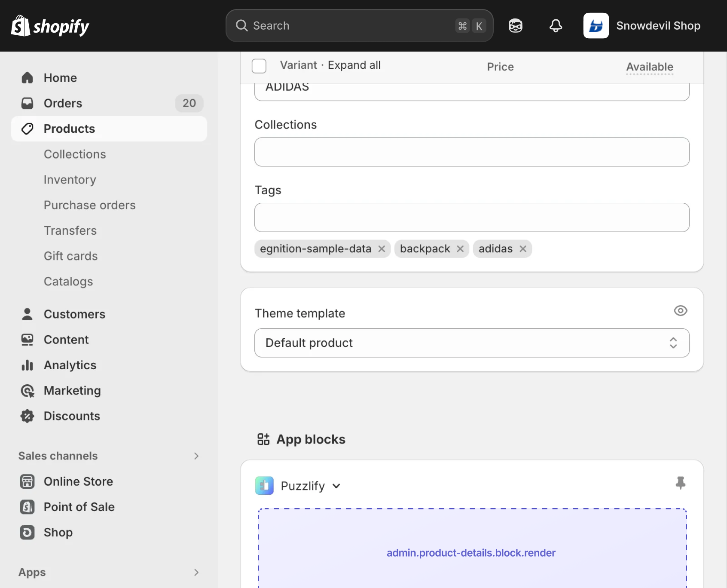Preview the theme template with eye icon

pos(681,311)
